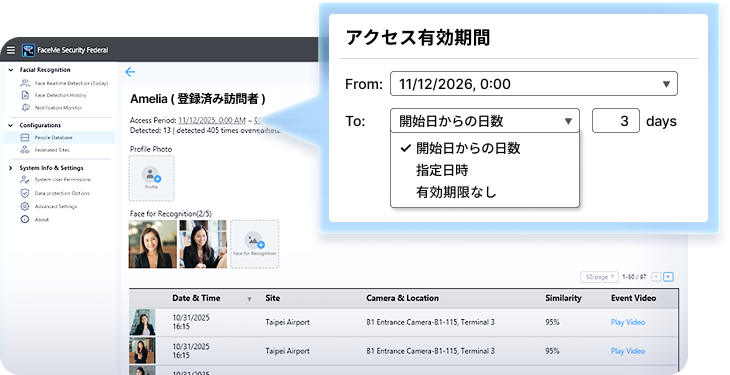Screen dimensions: 730x375
Task: Play Video in the second table row
Action: [x=628, y=351]
